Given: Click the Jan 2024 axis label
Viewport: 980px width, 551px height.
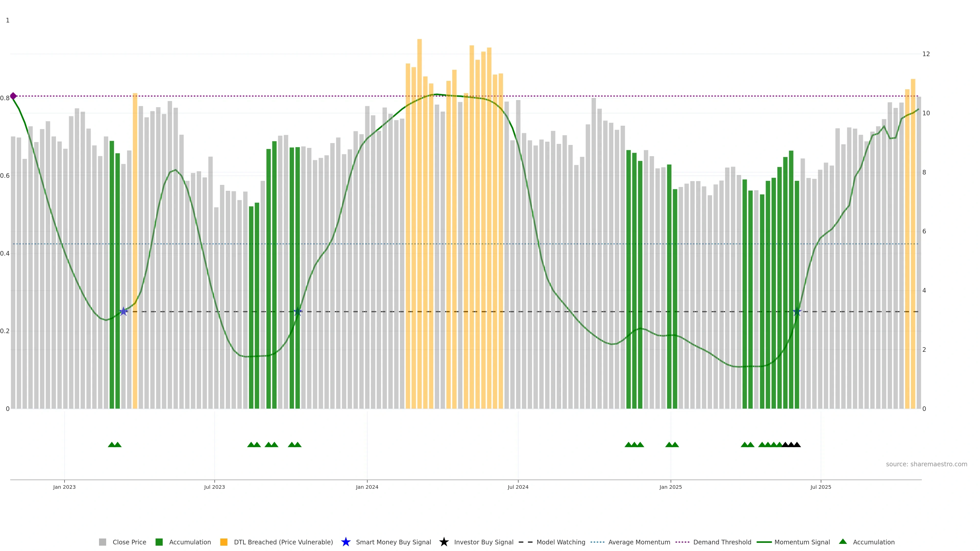Looking at the screenshot, I should pyautogui.click(x=367, y=487).
